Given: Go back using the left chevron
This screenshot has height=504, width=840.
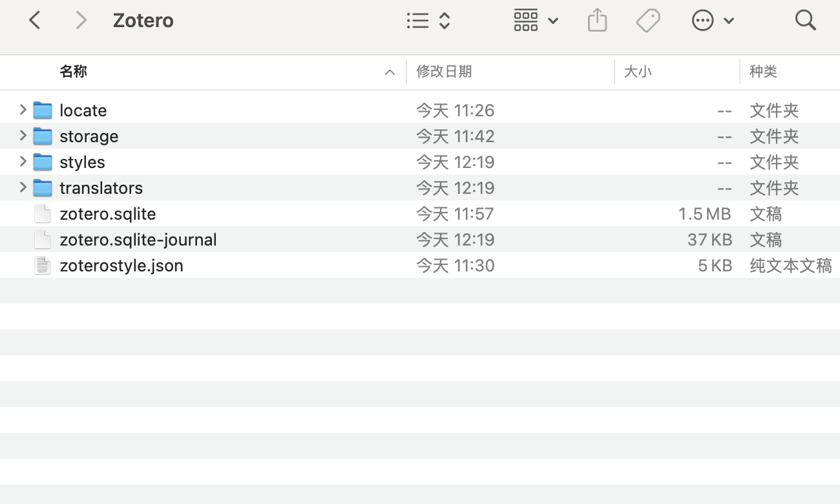Looking at the screenshot, I should 35,20.
